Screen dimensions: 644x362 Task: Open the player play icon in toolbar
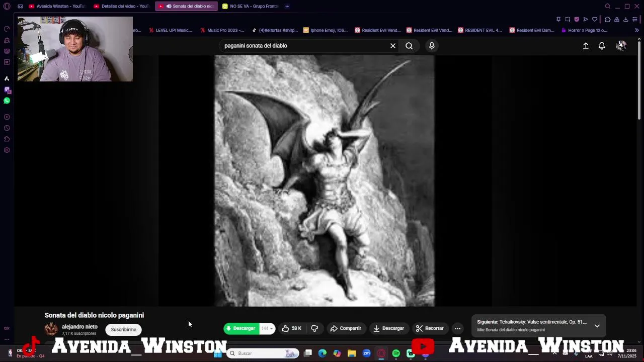pyautogui.click(x=586, y=20)
